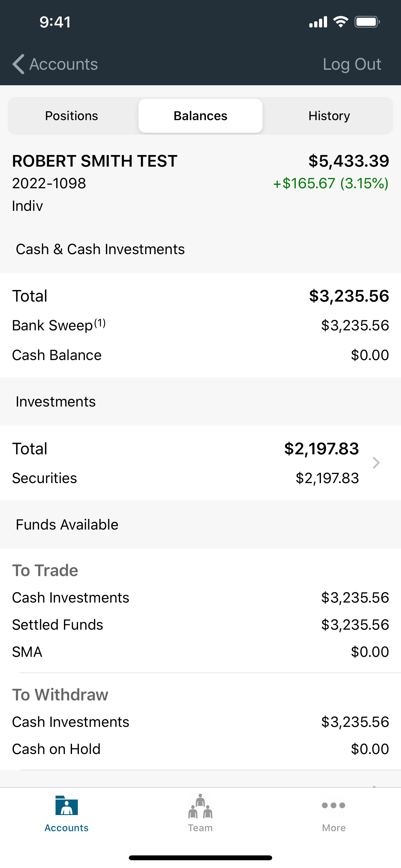
Task: Tap the cellular signal bars icon
Action: [318, 22]
